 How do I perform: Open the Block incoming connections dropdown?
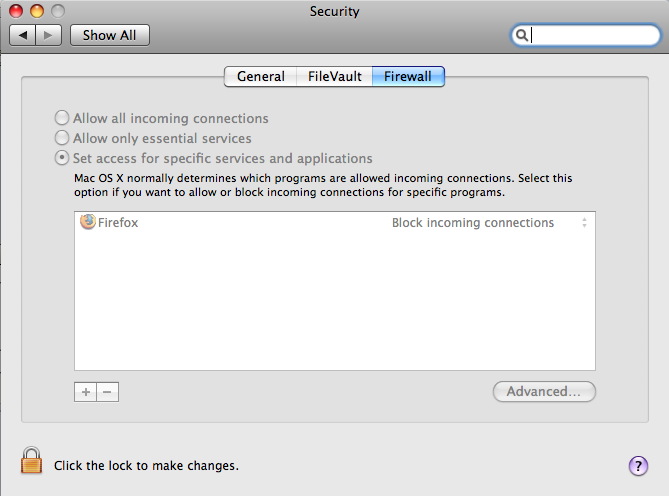click(x=473, y=223)
